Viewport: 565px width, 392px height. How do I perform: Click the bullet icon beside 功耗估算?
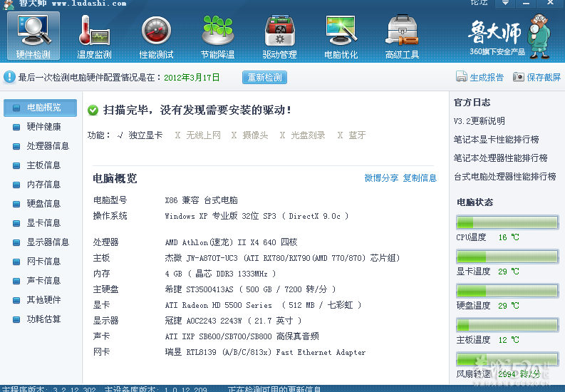pos(16,319)
